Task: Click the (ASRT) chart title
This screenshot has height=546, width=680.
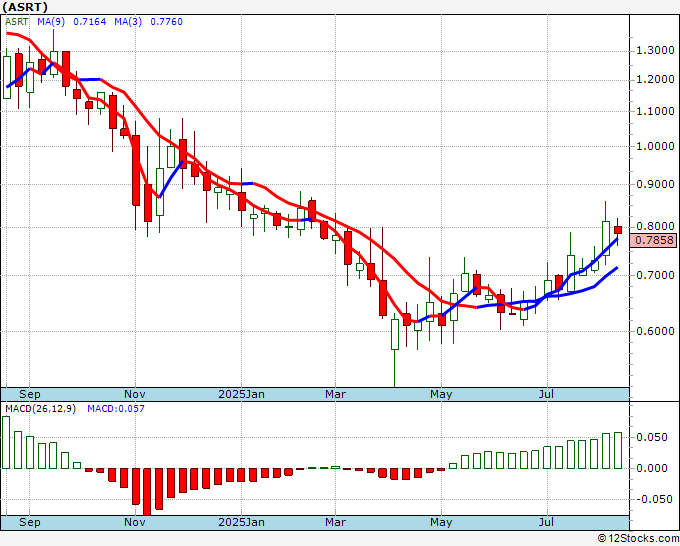Action: [25, 7]
